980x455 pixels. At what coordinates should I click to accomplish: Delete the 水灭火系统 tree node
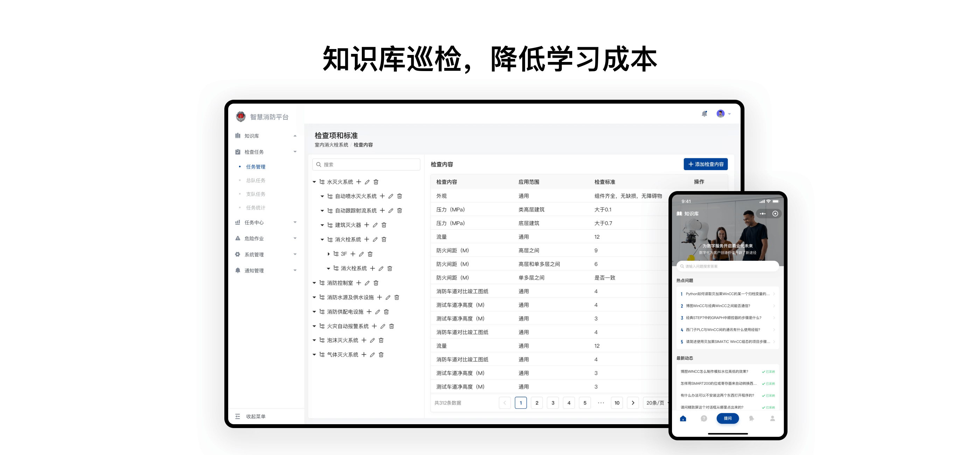tap(376, 182)
